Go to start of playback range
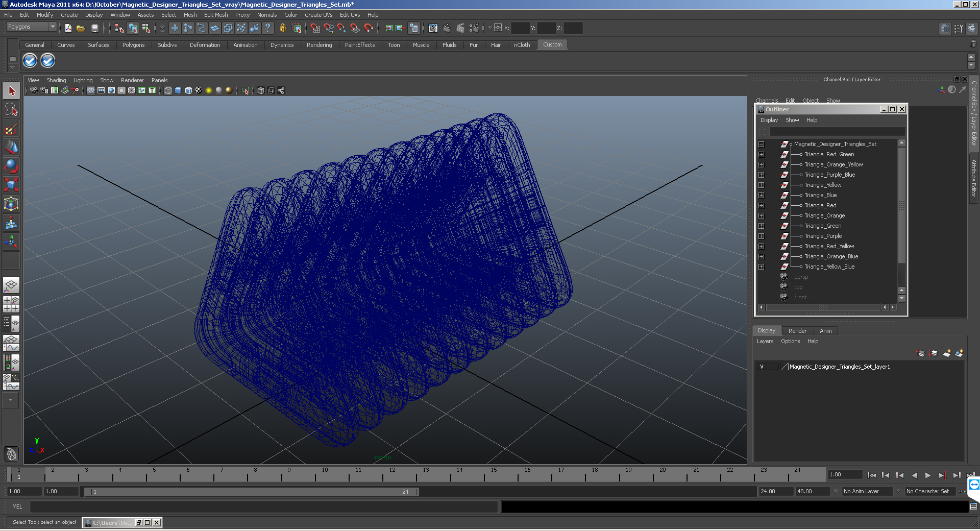Viewport: 980px width, 531px height. click(872, 475)
